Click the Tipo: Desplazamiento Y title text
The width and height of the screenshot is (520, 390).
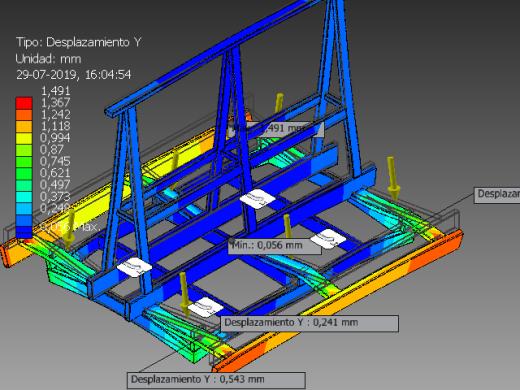[79, 42]
